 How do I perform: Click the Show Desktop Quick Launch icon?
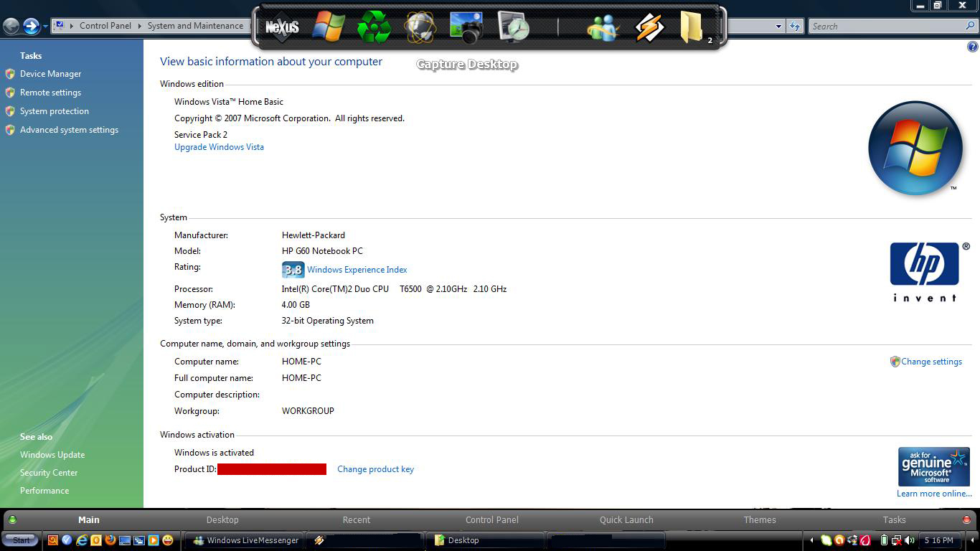(x=125, y=540)
